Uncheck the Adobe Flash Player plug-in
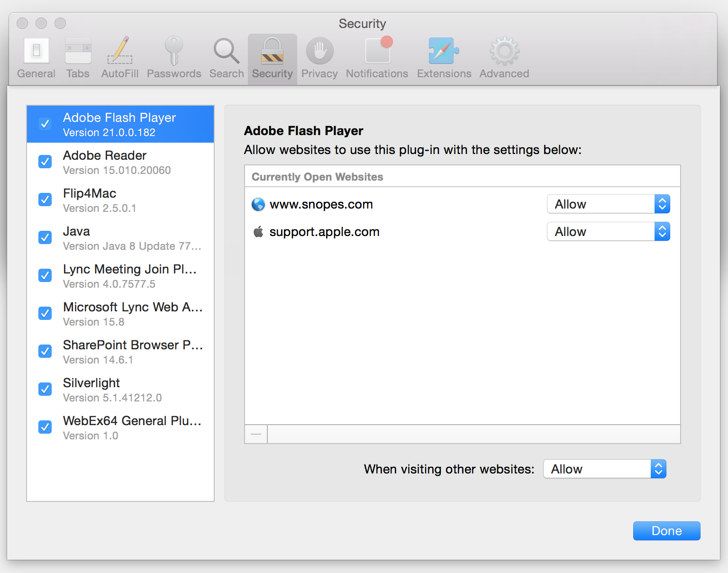The height and width of the screenshot is (573, 728). [x=45, y=124]
